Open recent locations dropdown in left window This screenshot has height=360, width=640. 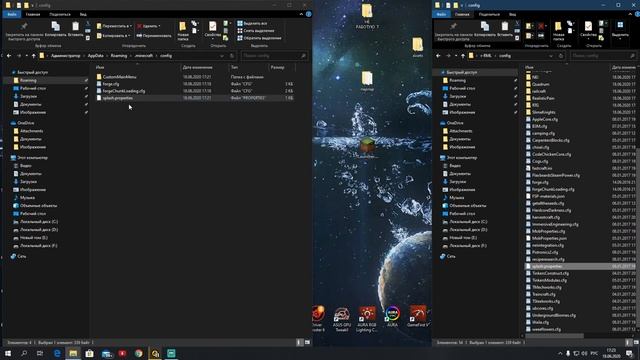27,56
